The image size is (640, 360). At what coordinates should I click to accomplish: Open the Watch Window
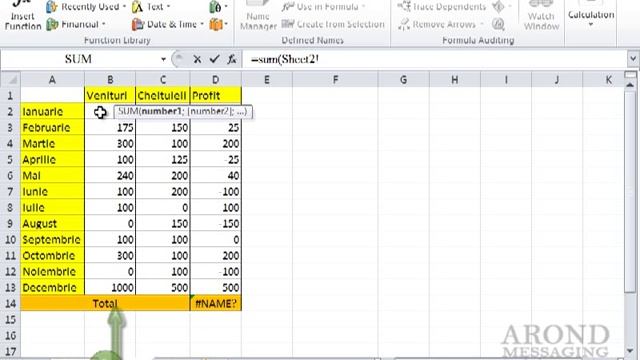pos(541,16)
